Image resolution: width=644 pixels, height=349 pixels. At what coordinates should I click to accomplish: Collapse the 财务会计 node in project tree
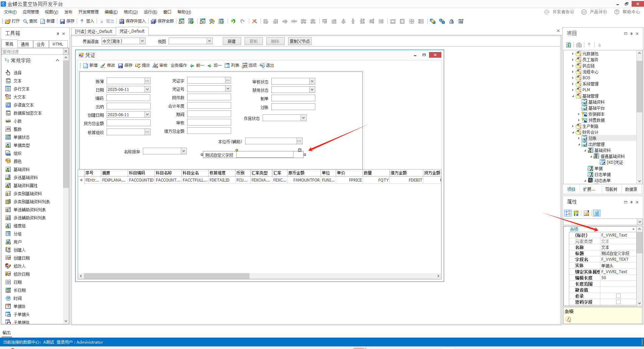point(573,132)
